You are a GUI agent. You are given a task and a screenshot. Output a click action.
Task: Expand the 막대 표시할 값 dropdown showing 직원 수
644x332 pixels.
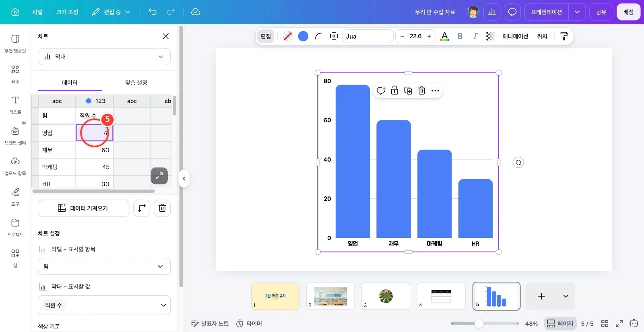point(104,305)
